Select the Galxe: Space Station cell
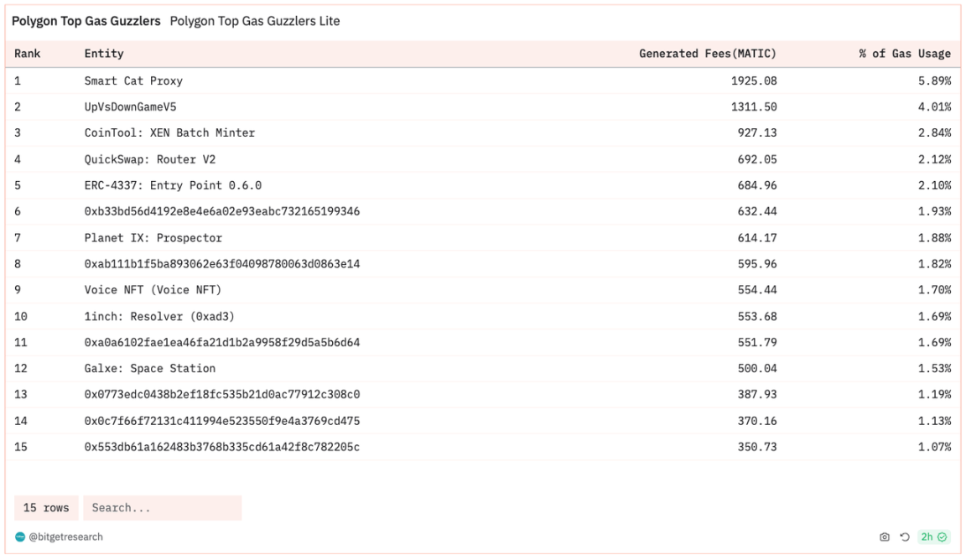This screenshot has width=966, height=560. click(150, 369)
